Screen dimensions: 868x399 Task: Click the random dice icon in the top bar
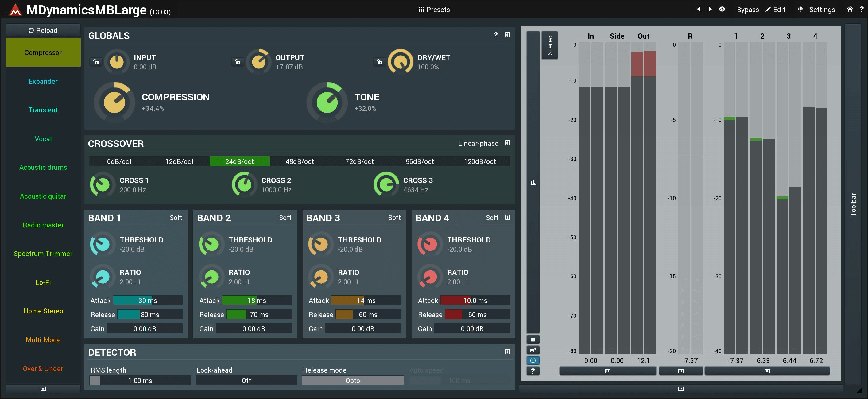pos(722,9)
